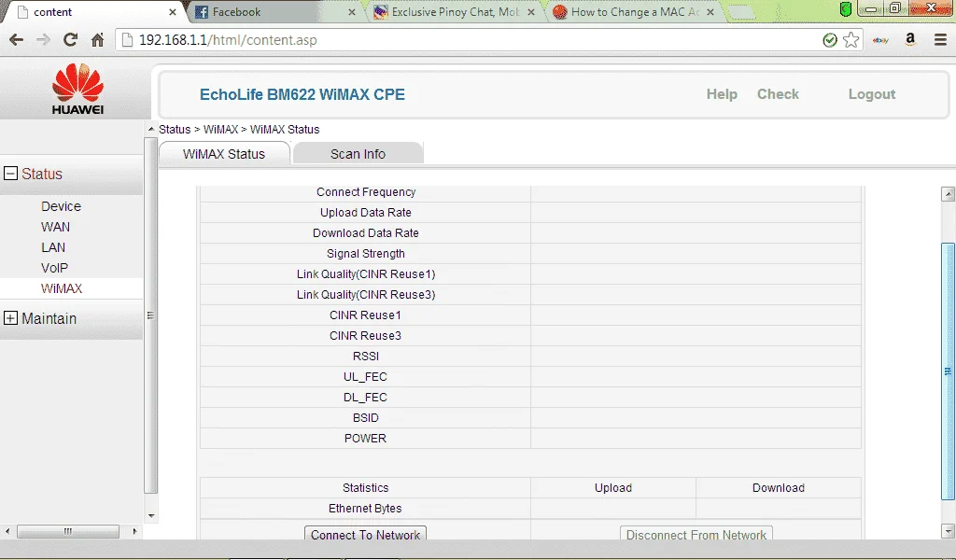Click Connect To Network button
956x560 pixels.
pyautogui.click(x=365, y=535)
